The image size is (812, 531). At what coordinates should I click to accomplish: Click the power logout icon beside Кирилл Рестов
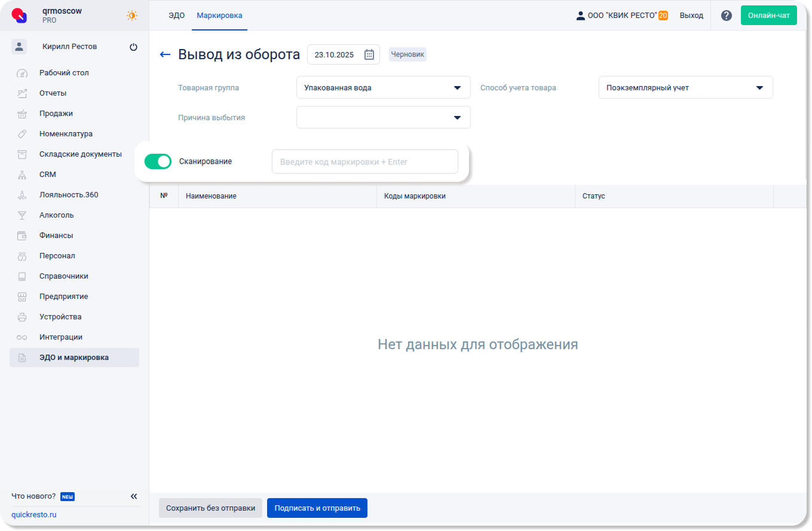133,47
